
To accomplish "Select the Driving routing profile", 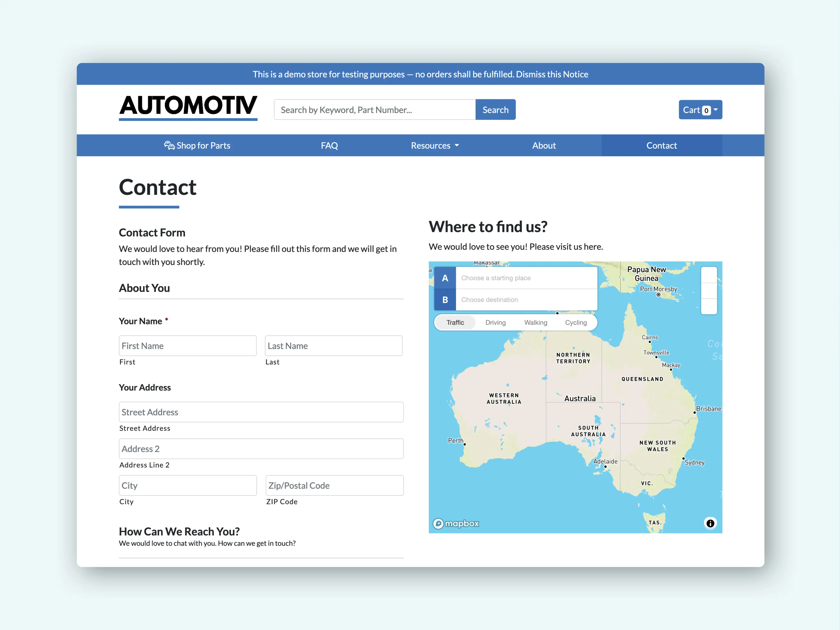I will pyautogui.click(x=495, y=322).
